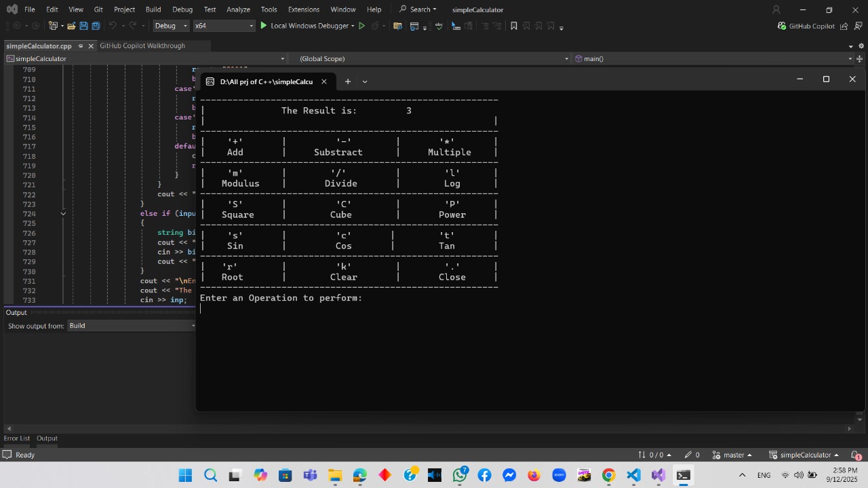Screen dimensions: 868x488
Task: Add a new terminal tab with plus
Action: [348, 81]
